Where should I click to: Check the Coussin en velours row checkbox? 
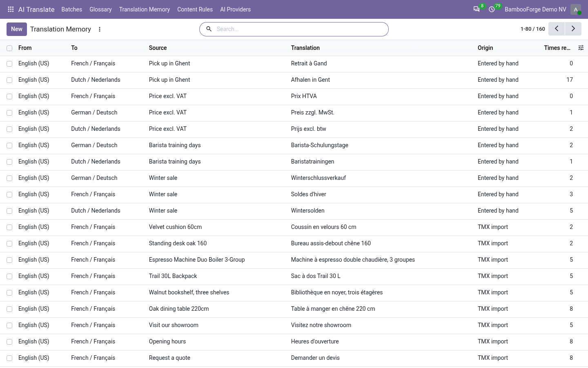pos(9,227)
